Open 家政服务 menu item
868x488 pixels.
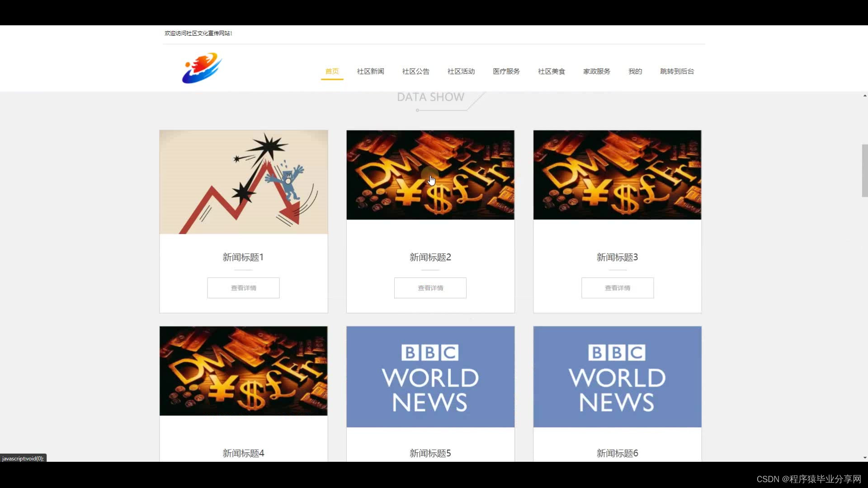[596, 71]
